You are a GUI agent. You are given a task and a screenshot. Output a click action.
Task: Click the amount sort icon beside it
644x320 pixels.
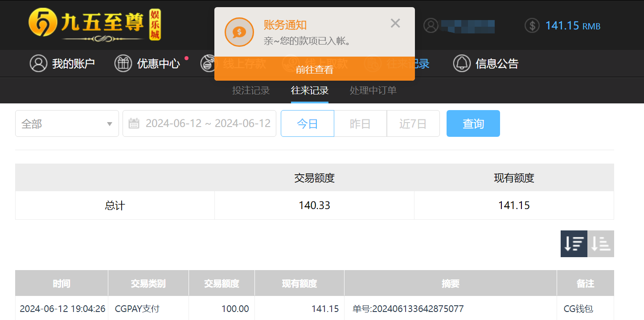pos(601,244)
